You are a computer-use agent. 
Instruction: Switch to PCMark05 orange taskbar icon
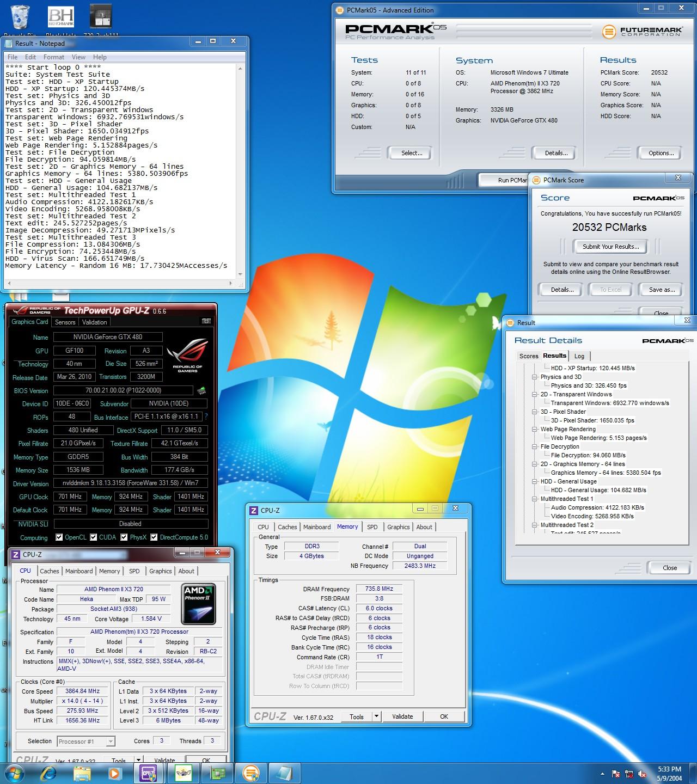click(x=250, y=773)
